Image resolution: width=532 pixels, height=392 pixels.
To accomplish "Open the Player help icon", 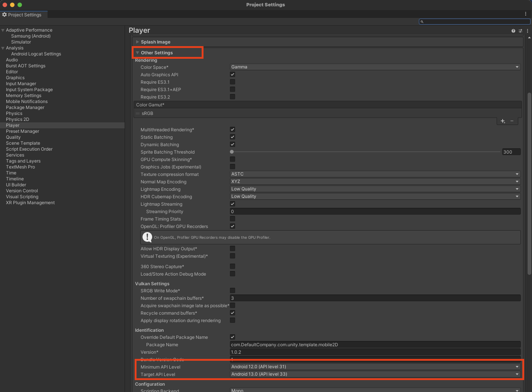I will [513, 31].
